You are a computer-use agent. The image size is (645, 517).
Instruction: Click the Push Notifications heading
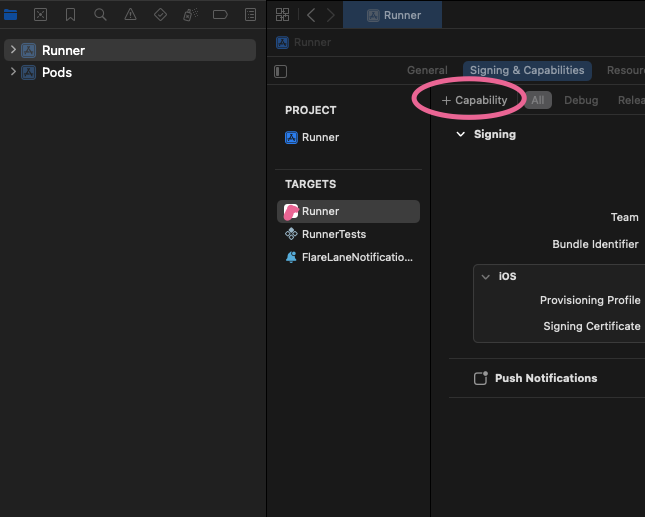(x=546, y=378)
